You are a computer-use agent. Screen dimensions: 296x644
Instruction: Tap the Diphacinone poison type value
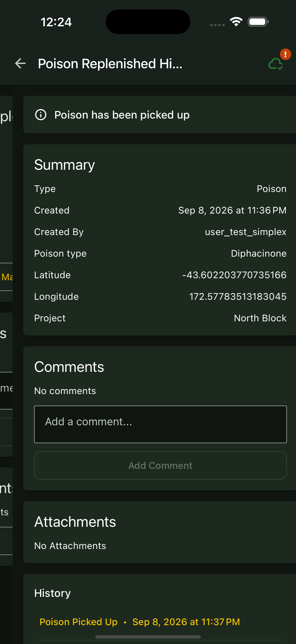259,254
